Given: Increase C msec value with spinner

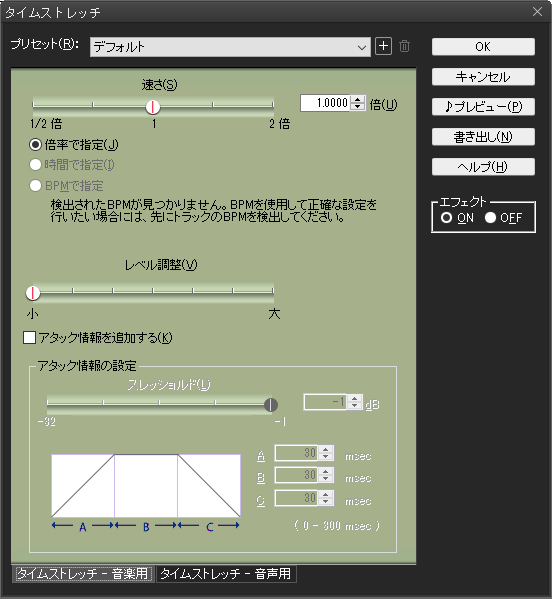Looking at the screenshot, I should (326, 495).
